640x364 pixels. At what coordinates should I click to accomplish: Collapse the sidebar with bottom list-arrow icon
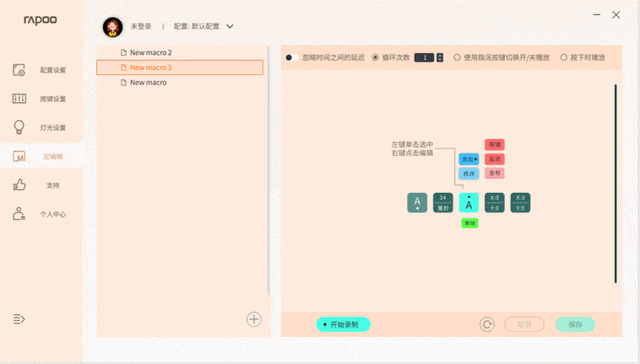click(x=19, y=319)
